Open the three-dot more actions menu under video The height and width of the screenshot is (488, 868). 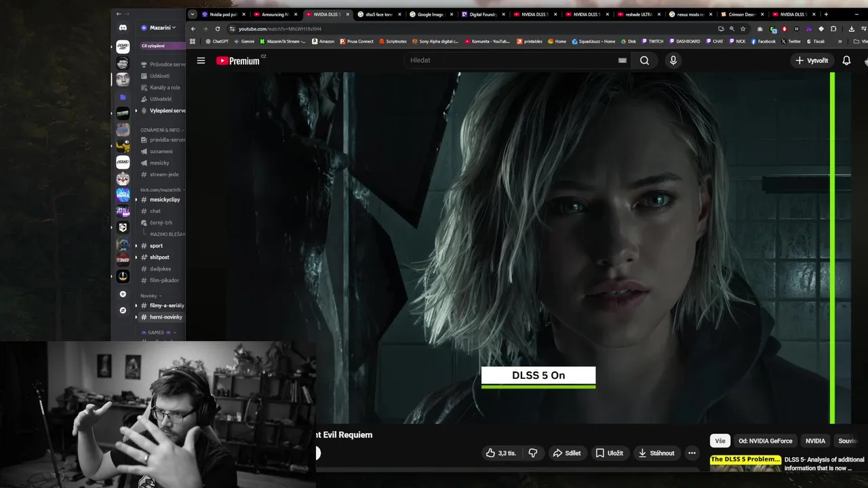[x=692, y=453]
